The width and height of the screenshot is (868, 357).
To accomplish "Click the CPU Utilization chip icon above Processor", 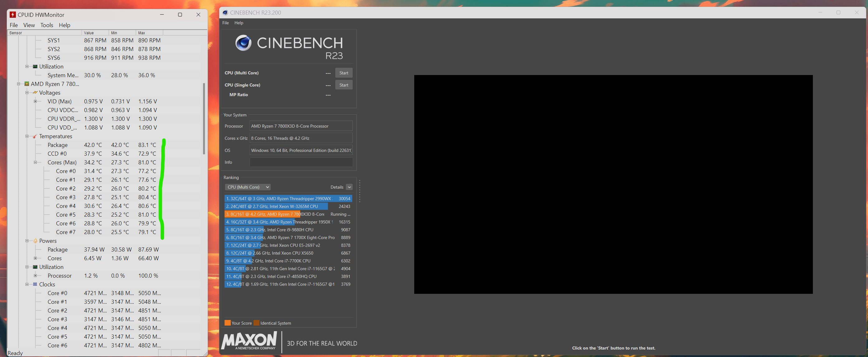I will (35, 267).
